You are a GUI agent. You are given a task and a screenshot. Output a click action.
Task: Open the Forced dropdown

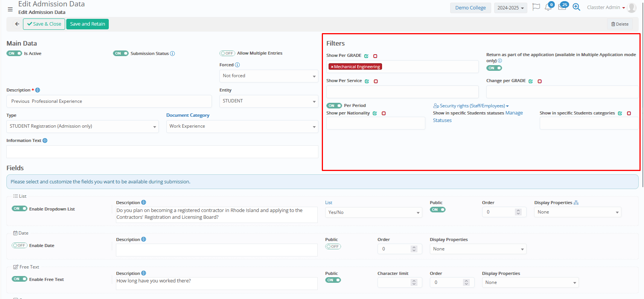coord(268,76)
